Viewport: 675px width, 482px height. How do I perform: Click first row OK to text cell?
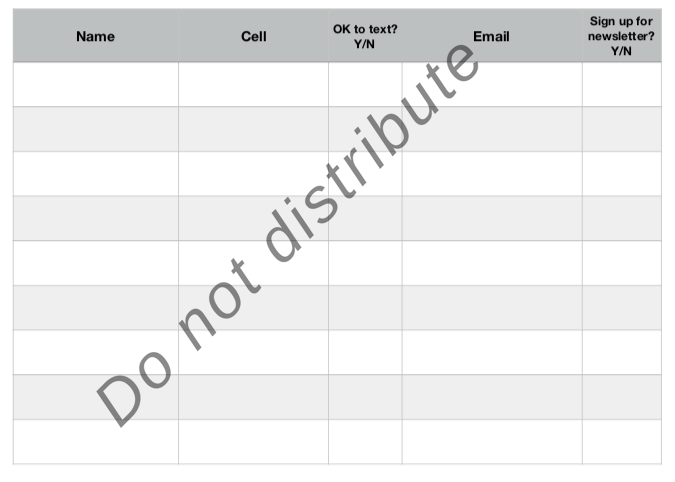click(365, 84)
